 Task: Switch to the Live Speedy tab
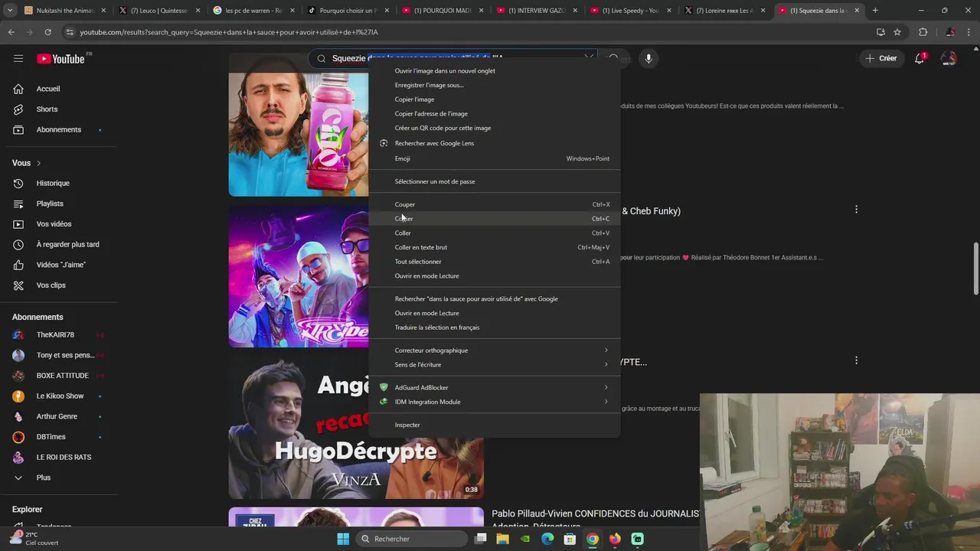pos(630,11)
